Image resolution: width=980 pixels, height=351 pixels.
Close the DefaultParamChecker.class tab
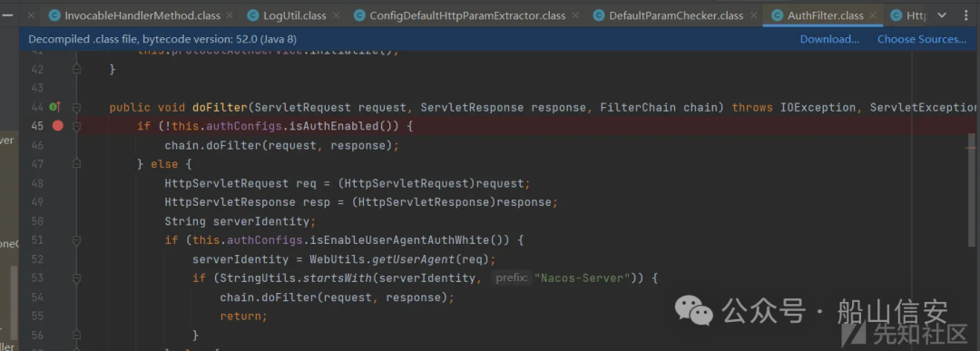[754, 15]
